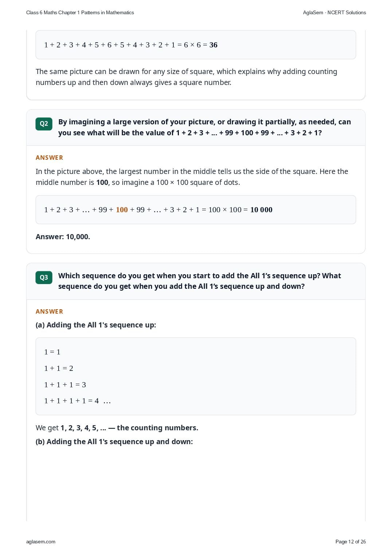Click the 'counting numbers' sentence
Image resolution: width=392 pixels, height=555 pixels.
click(x=117, y=428)
